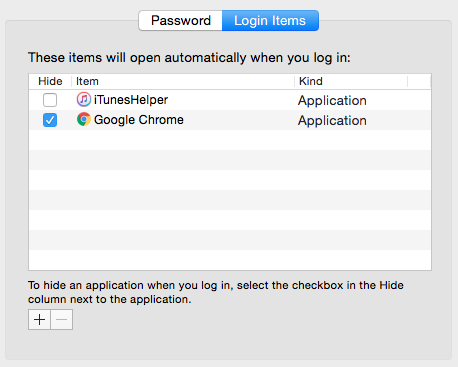The image size is (458, 367).
Task: Select the Login Items tab
Action: 270,21
